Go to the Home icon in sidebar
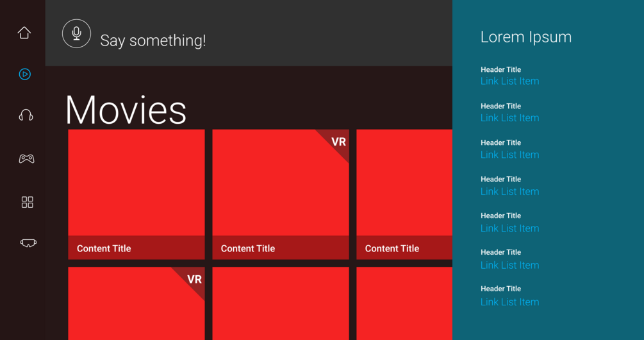The image size is (644, 340). 24,33
